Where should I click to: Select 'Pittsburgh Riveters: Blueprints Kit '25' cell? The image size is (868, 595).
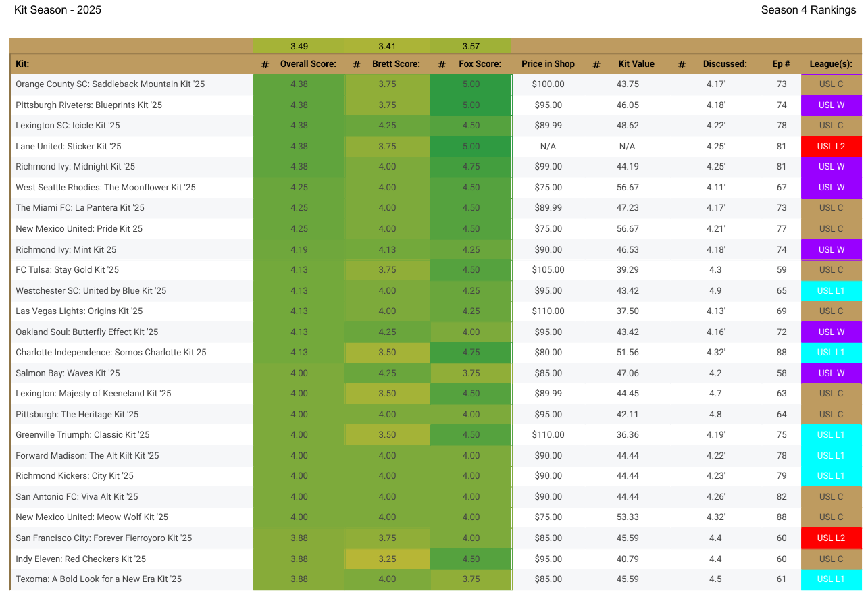click(x=132, y=105)
